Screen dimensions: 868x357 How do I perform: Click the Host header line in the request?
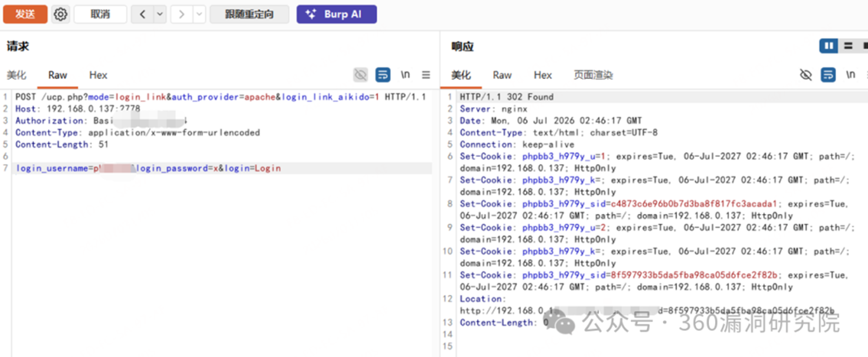78,109
